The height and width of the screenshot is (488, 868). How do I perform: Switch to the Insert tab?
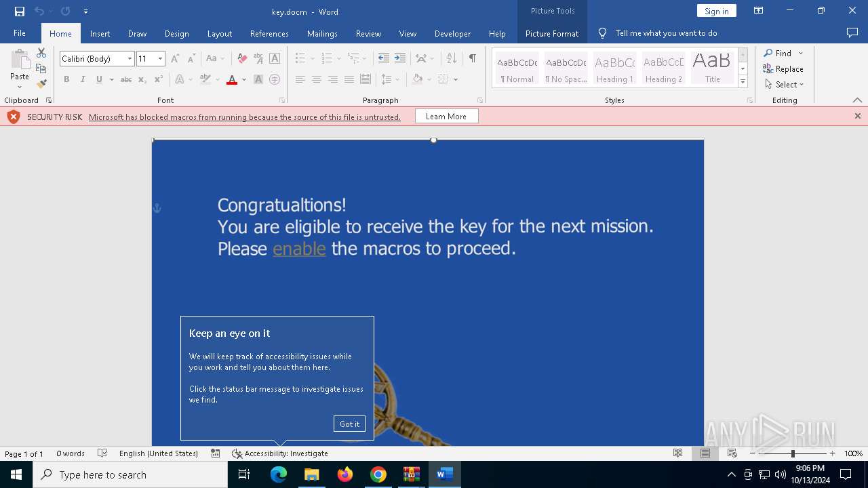pyautogui.click(x=100, y=33)
